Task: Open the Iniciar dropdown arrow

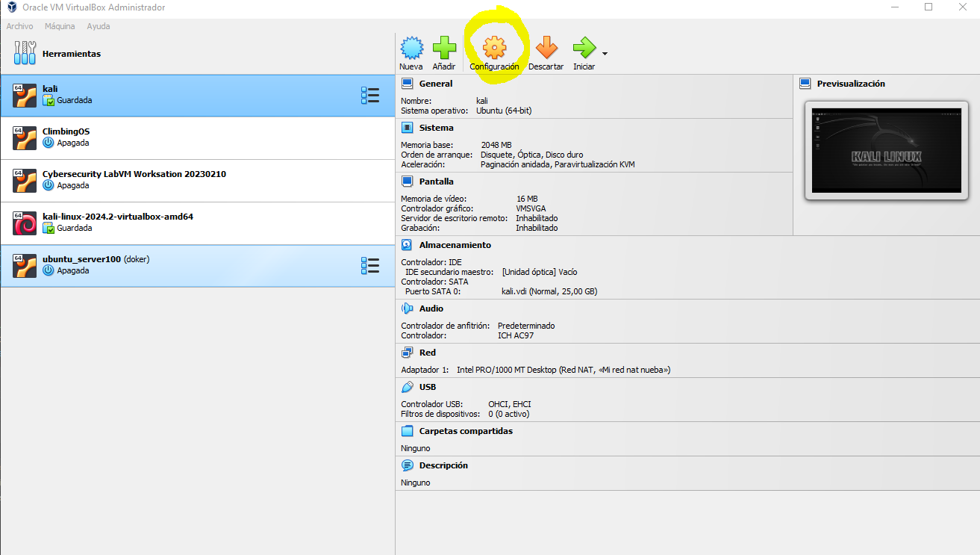Action: (x=605, y=54)
